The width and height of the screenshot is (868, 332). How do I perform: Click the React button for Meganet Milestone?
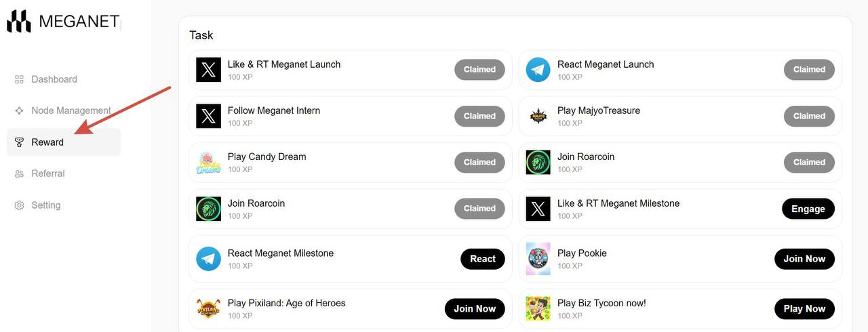tap(483, 259)
